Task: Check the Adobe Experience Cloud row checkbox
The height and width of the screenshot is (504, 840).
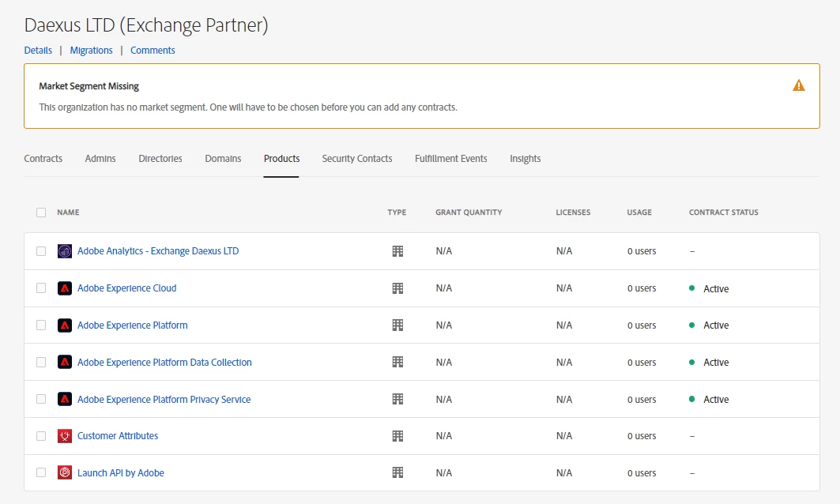Action: click(41, 288)
